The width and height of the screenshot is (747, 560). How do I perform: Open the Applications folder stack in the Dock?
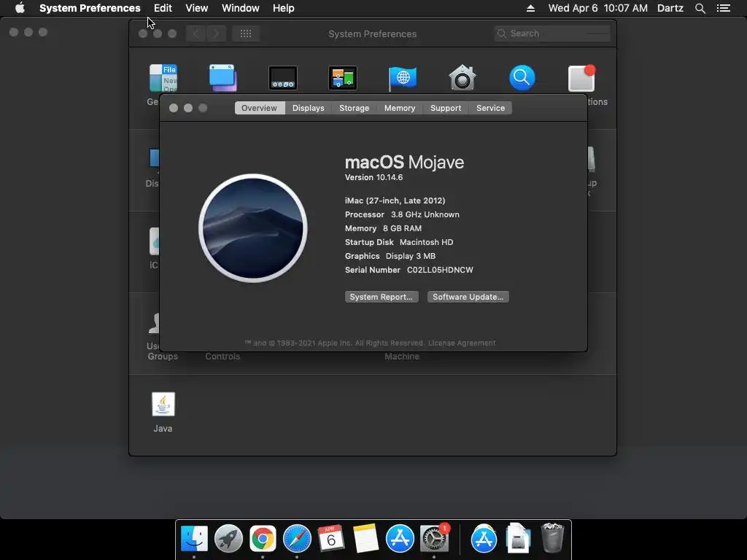pos(484,539)
